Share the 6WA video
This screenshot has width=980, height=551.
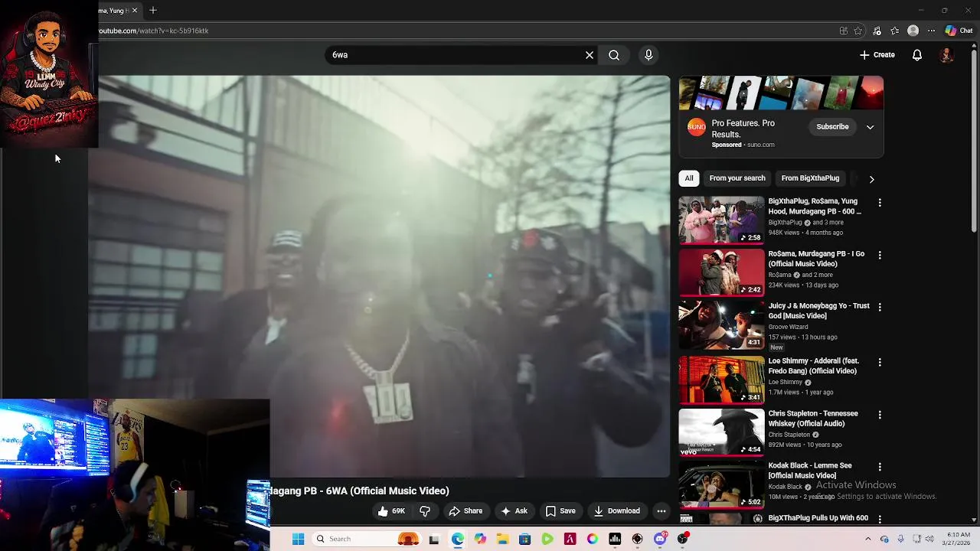465,511
